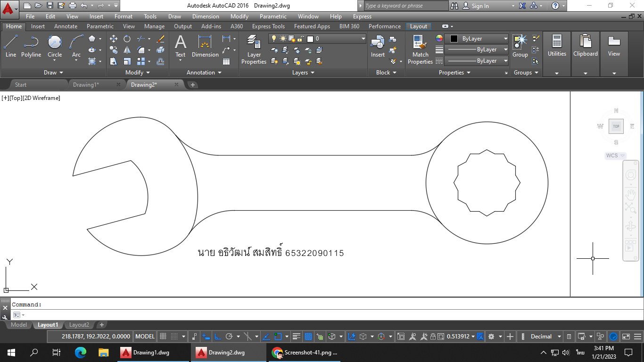Choose the Circle tool
Screen dimensions: 644x362
coord(55,46)
